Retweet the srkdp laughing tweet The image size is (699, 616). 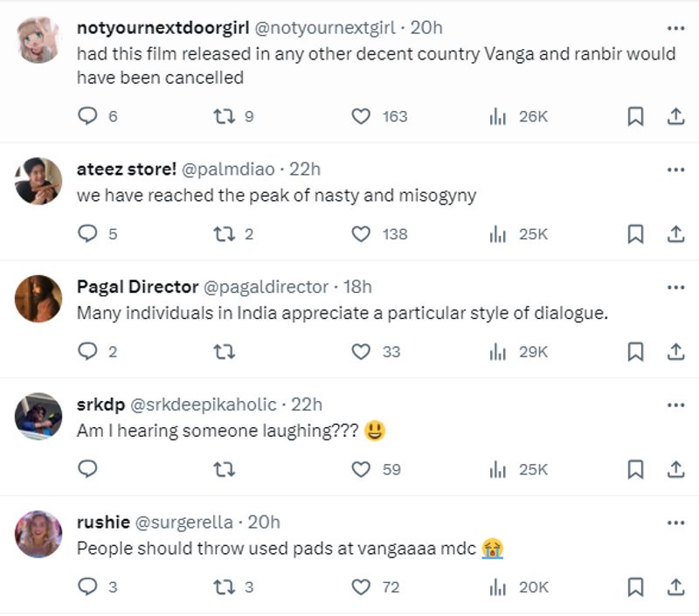point(224,469)
